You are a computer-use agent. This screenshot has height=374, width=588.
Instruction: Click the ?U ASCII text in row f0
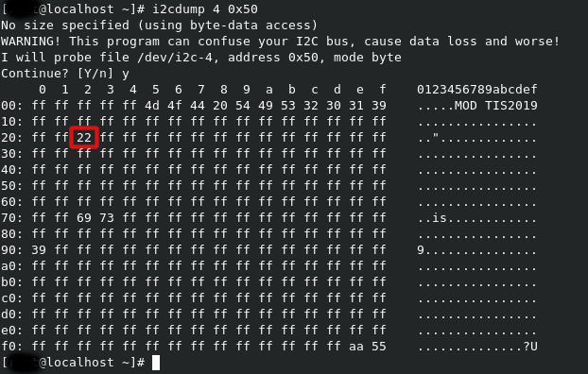click(x=530, y=347)
